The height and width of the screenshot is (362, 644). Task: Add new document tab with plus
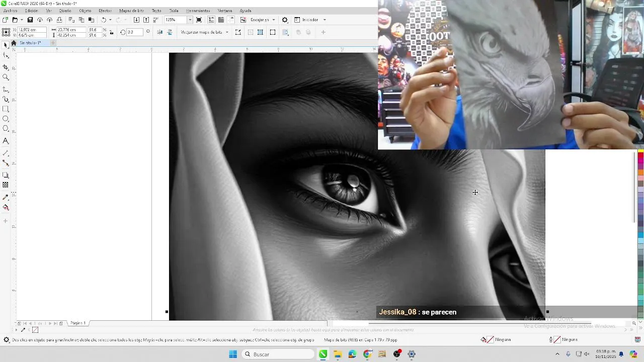tap(53, 43)
